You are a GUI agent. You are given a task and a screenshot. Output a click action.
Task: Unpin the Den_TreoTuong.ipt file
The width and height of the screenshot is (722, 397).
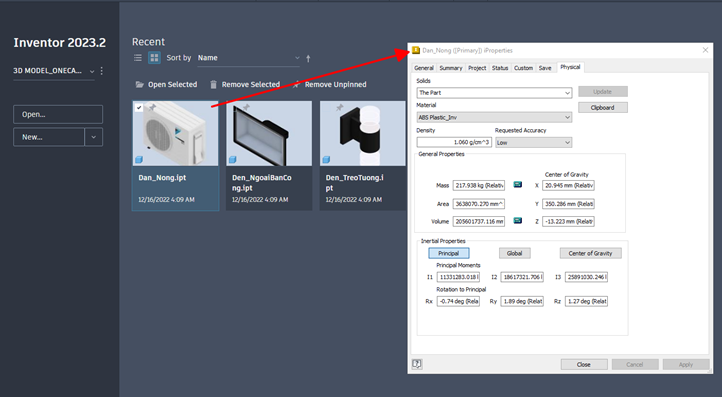click(339, 108)
